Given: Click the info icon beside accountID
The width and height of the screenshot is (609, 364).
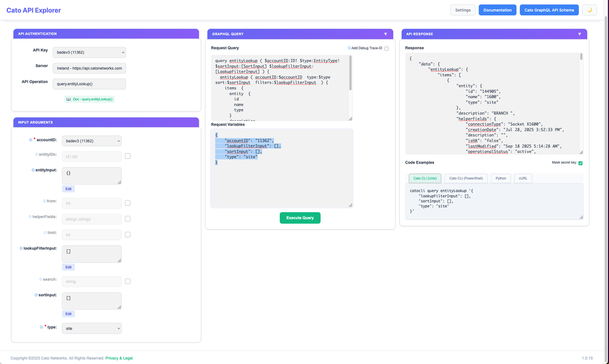Looking at the screenshot, I should pyautogui.click(x=31, y=140).
